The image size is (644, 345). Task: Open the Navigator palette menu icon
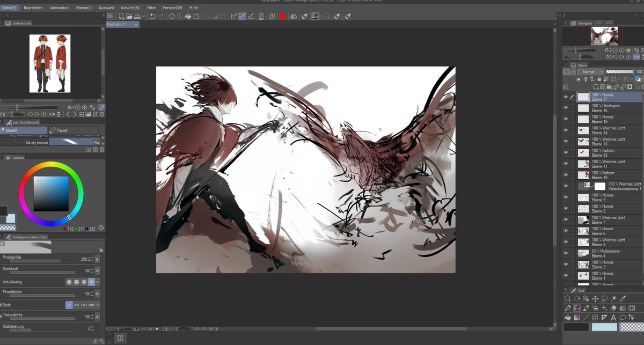(x=566, y=23)
